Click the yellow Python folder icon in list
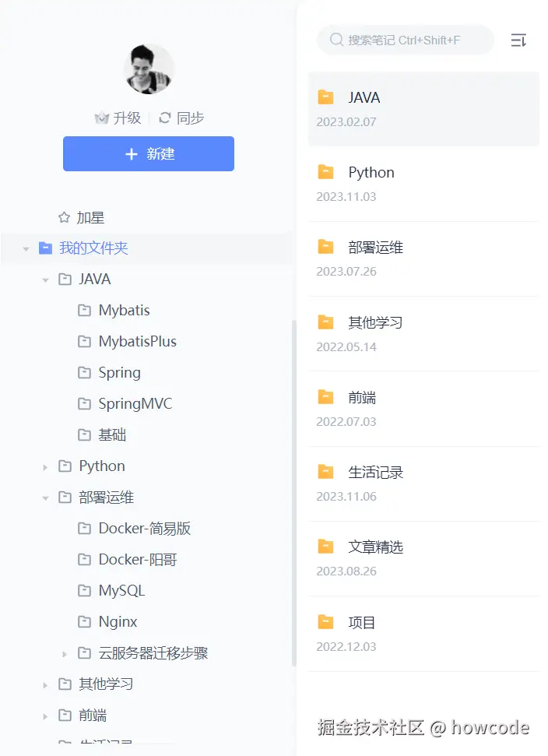This screenshot has height=756, width=548. tap(325, 172)
